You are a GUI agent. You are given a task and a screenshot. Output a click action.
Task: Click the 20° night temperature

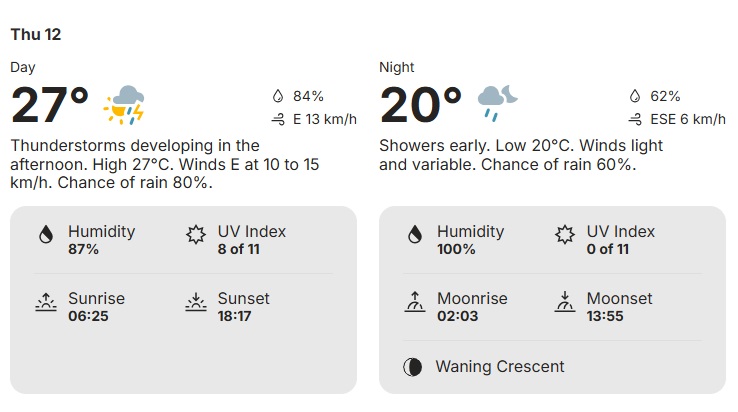420,105
